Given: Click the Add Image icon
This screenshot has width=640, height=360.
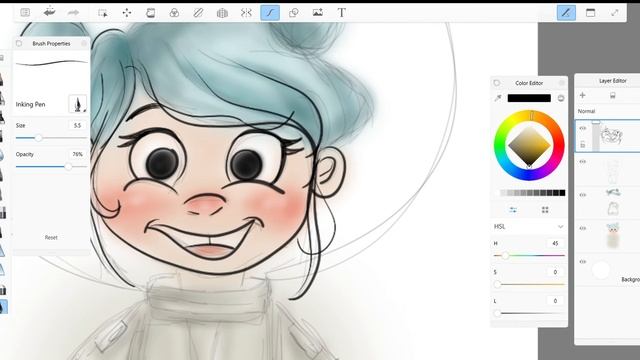Looking at the screenshot, I should coord(318,13).
